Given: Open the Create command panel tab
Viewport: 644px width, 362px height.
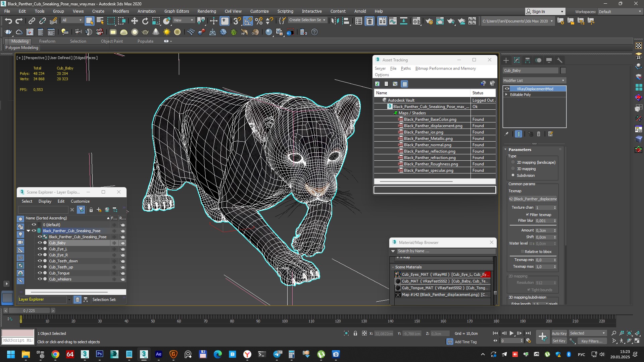Looking at the screenshot, I should 506,60.
